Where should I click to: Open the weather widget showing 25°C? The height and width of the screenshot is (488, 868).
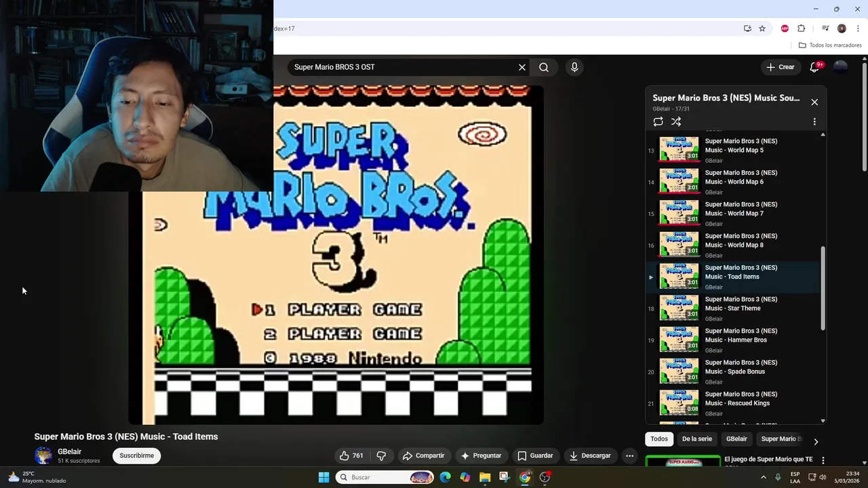pos(37,477)
